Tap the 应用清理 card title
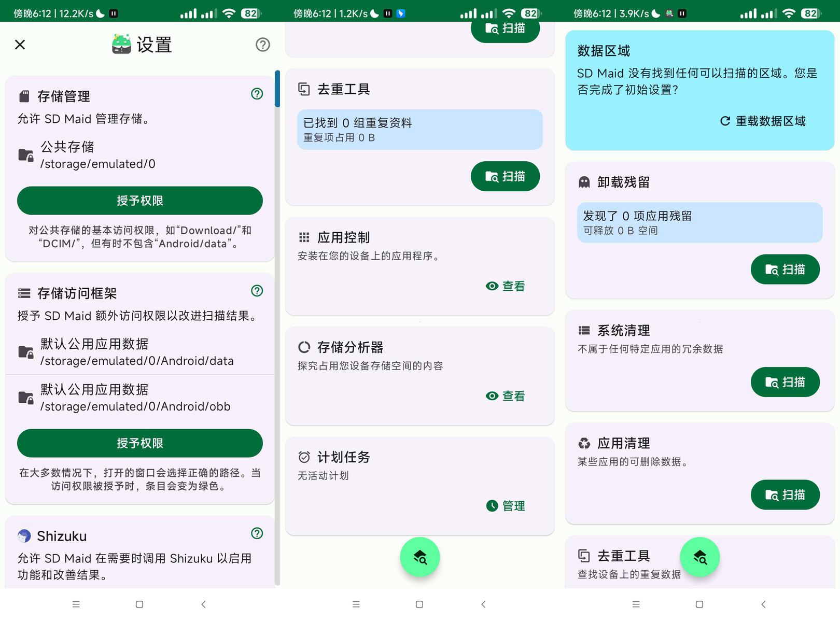 click(x=624, y=443)
